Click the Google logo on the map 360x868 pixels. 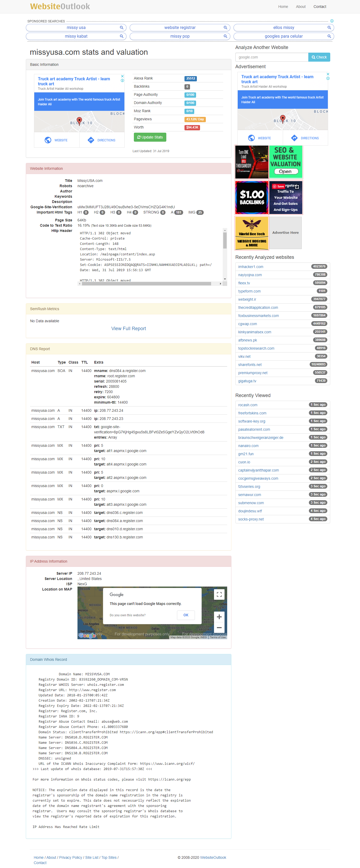pos(87,635)
